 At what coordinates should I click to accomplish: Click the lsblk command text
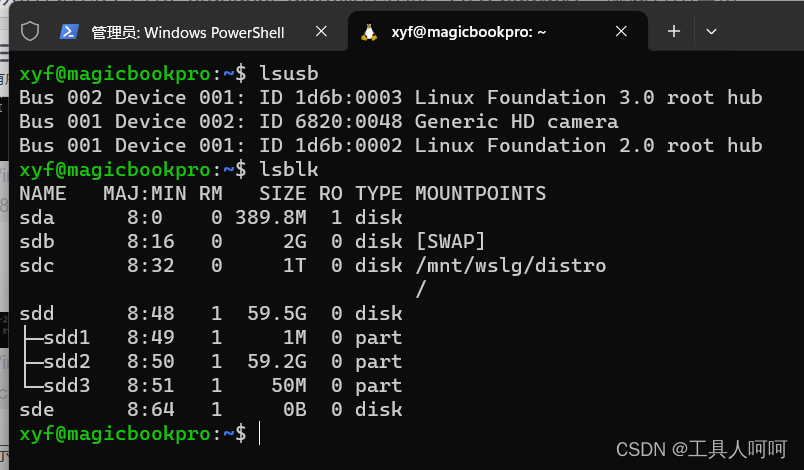pyautogui.click(x=289, y=170)
